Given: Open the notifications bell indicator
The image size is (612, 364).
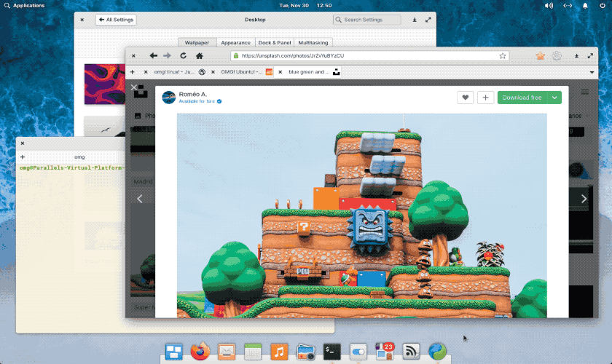Looking at the screenshot, I should (585, 6).
